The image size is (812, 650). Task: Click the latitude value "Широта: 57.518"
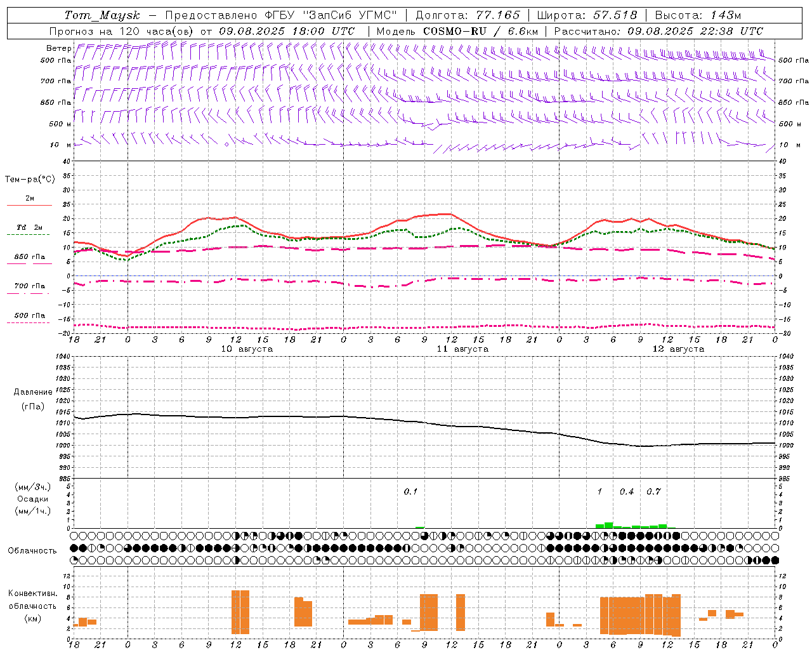[x=587, y=15]
